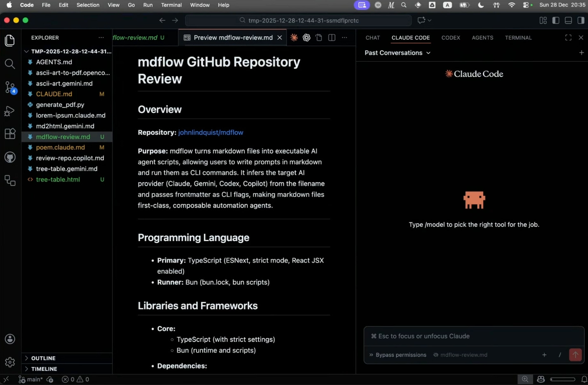Click the Copilot status icon in status bar
Screen dimensions: 588x385
click(541, 379)
